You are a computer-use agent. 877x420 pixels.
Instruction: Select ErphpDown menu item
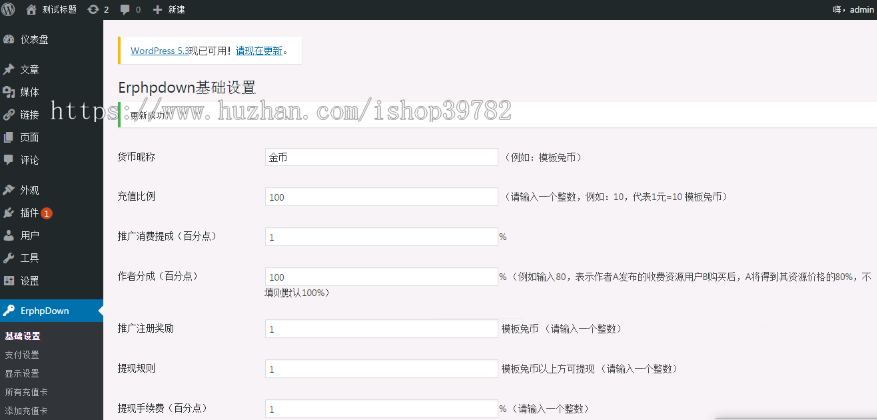coord(51,311)
